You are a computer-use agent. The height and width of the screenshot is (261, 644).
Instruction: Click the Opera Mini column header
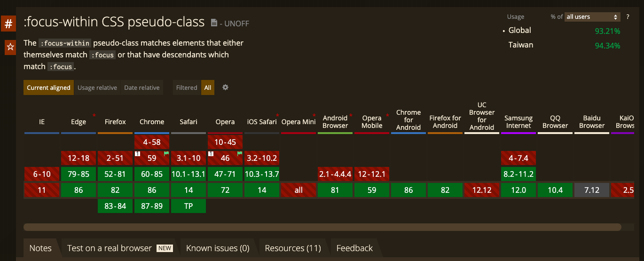click(x=298, y=122)
